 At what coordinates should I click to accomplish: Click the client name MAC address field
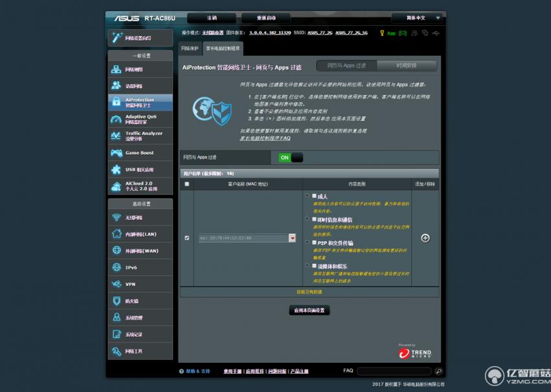244,238
